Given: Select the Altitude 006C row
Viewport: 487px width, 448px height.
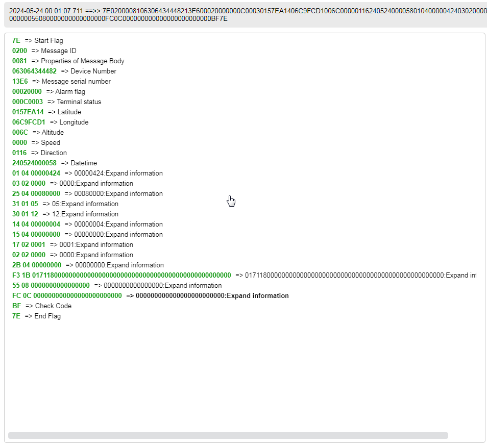Looking at the screenshot, I should tap(38, 132).
